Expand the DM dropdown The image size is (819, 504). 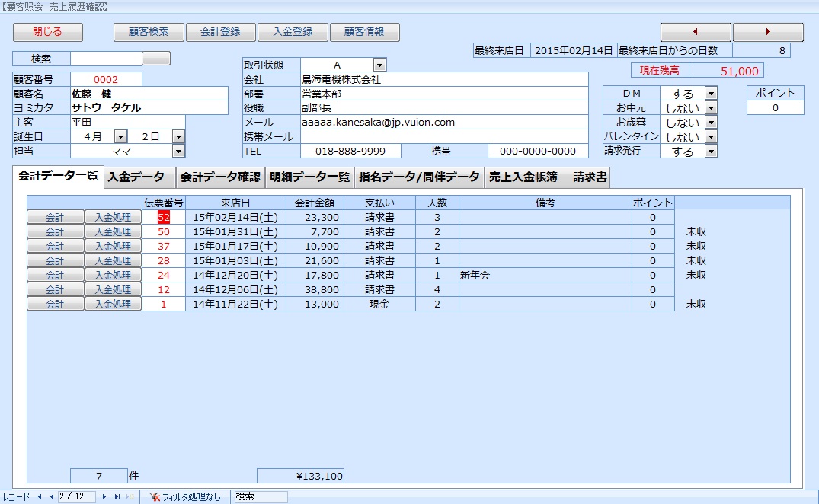click(x=711, y=93)
